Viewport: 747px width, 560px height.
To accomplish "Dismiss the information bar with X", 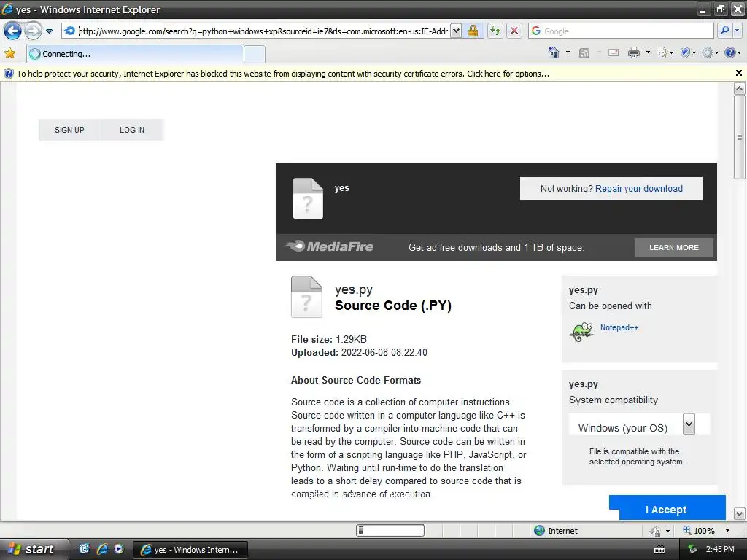I will (738, 74).
